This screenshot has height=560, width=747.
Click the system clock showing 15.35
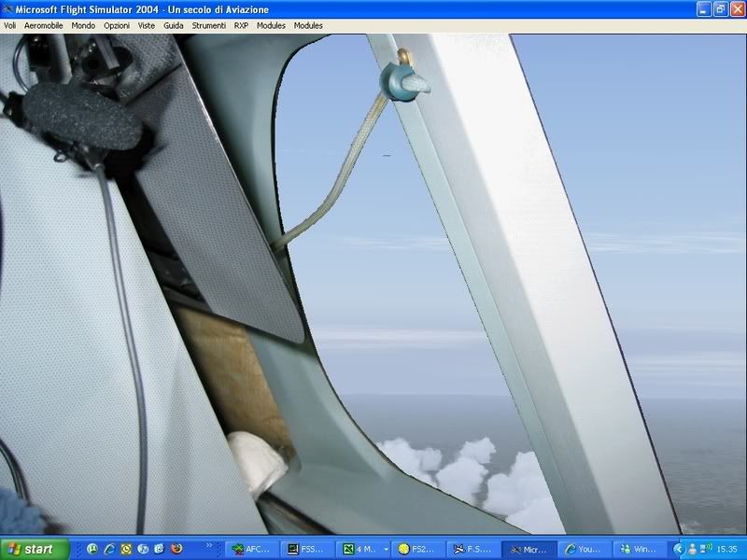(x=727, y=550)
